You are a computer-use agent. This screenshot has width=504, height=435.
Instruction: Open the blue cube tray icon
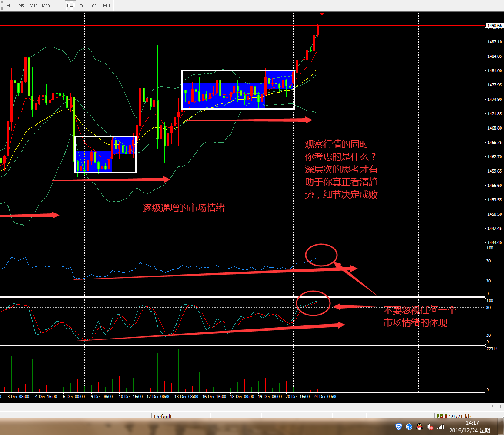click(409, 427)
